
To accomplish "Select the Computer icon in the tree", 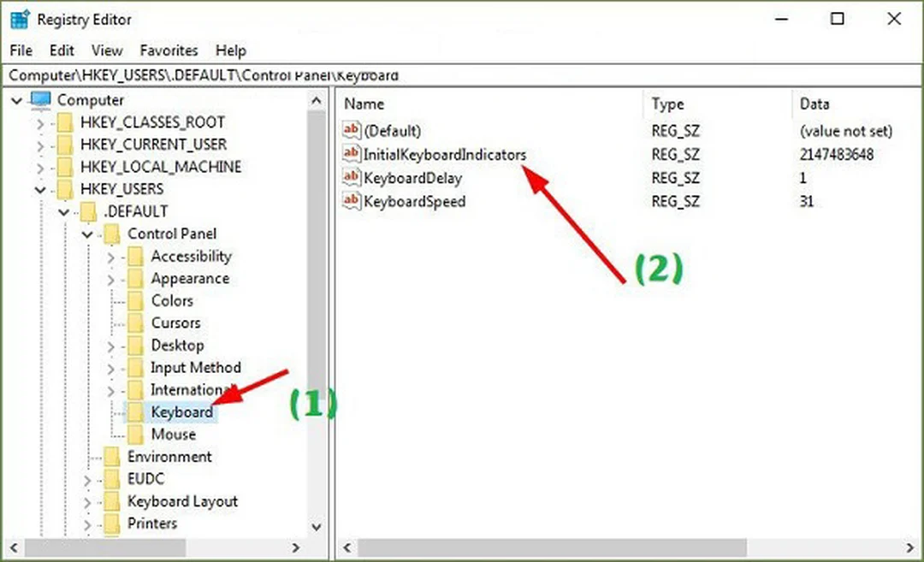I will 41,99.
